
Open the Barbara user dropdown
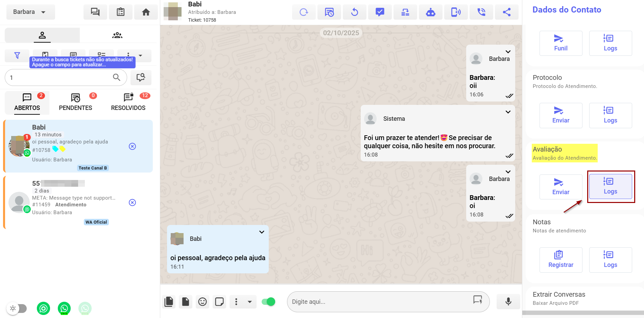tap(30, 12)
